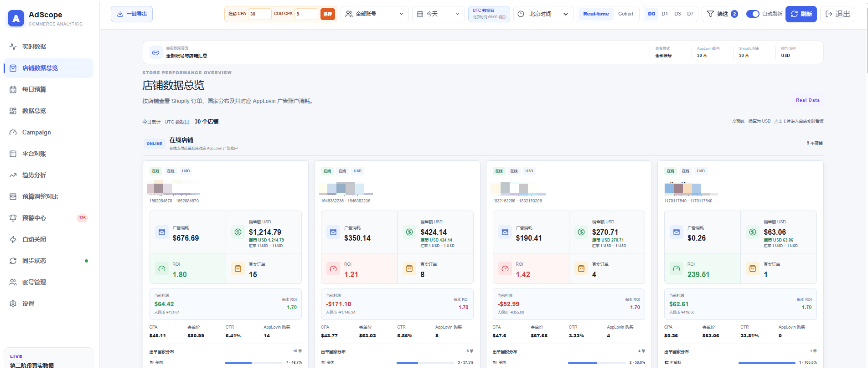Click the sync icon beside 同步状态
868x381 pixels.
(13, 261)
